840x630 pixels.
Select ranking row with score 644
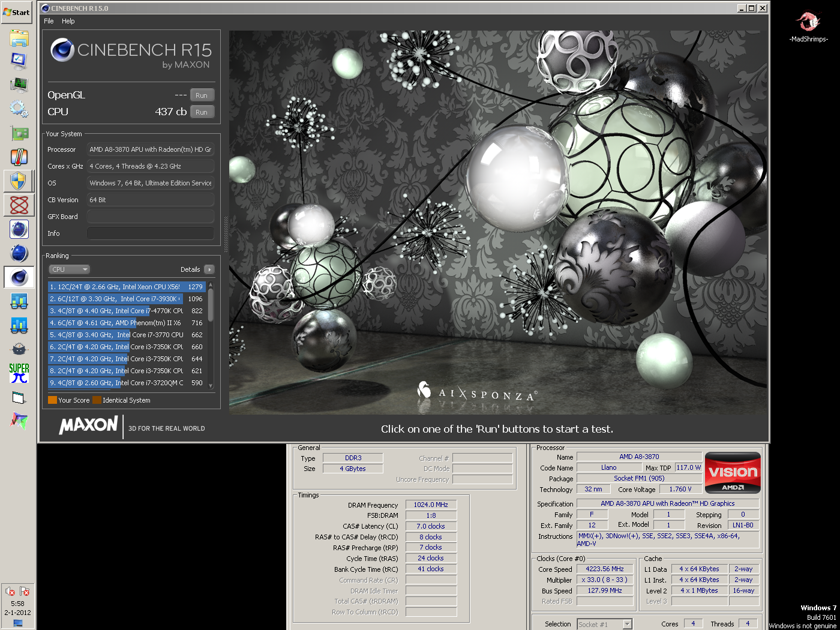(127, 359)
